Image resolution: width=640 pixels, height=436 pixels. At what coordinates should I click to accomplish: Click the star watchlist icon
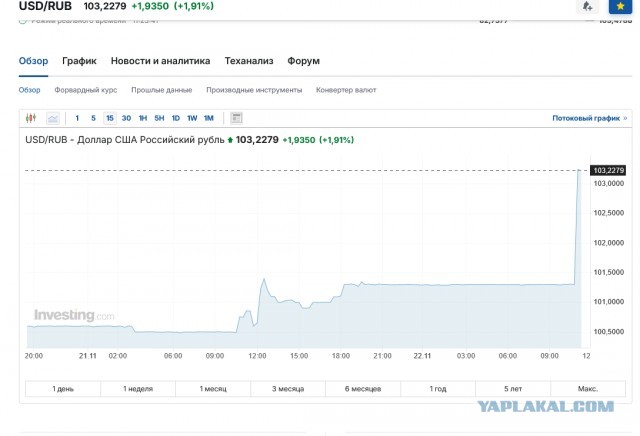click(x=620, y=6)
